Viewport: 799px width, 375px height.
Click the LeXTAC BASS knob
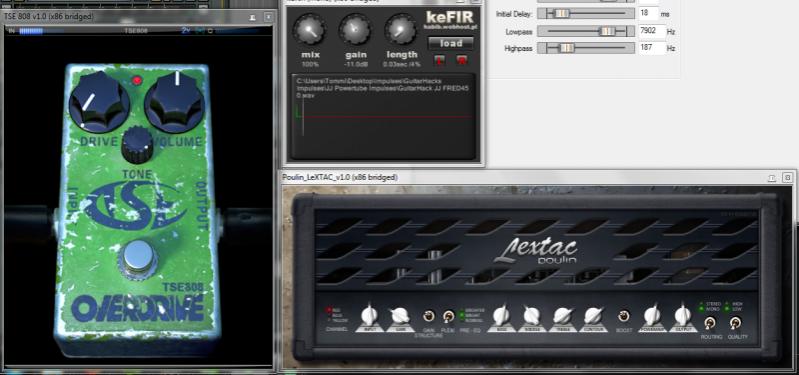(x=501, y=315)
